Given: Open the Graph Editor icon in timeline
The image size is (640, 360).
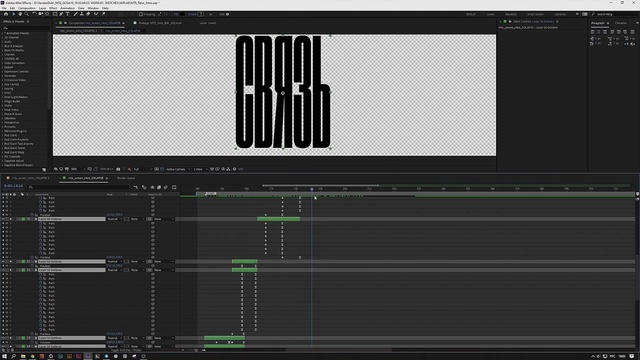Looking at the screenshot, I should (x=174, y=187).
